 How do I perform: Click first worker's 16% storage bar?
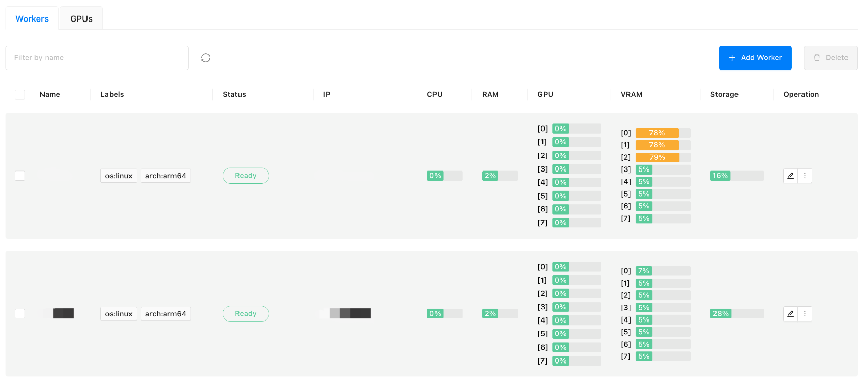coord(736,176)
